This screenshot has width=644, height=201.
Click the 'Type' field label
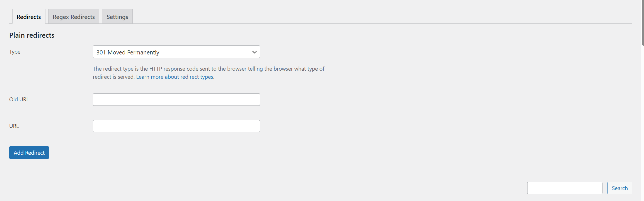pyautogui.click(x=15, y=52)
